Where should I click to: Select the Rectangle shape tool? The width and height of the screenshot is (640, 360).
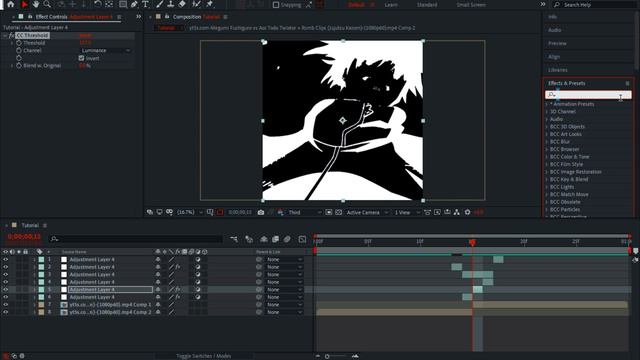tap(123, 4)
